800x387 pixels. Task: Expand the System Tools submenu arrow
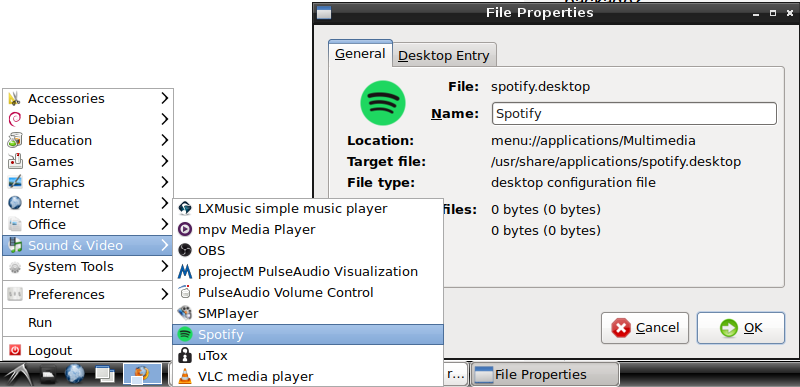click(x=164, y=266)
